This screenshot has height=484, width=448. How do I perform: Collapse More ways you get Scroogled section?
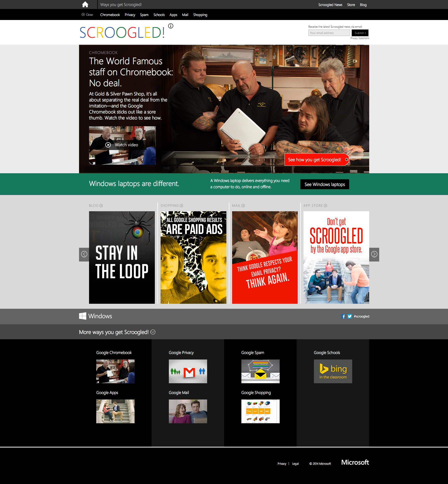(x=153, y=332)
